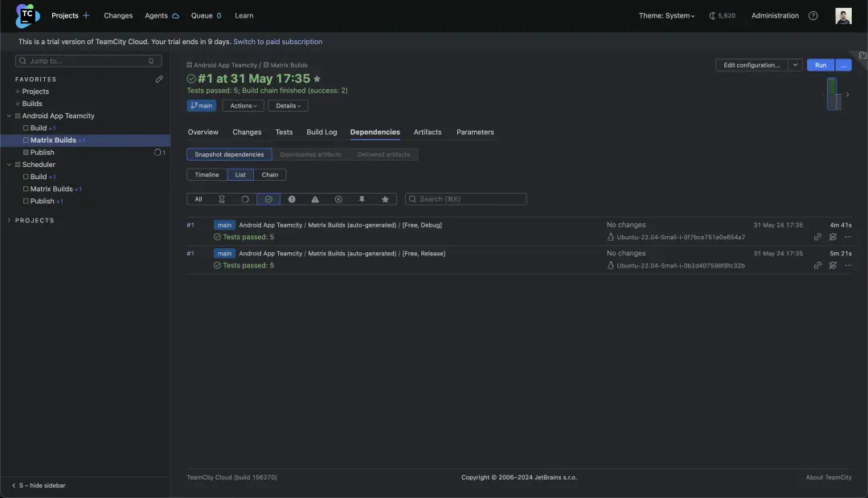Filter dependencies by failed exclamation icon
868x498 pixels.
292,199
